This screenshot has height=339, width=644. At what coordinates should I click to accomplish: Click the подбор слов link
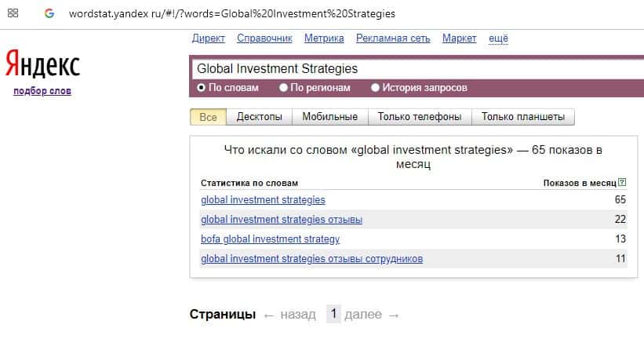42,91
